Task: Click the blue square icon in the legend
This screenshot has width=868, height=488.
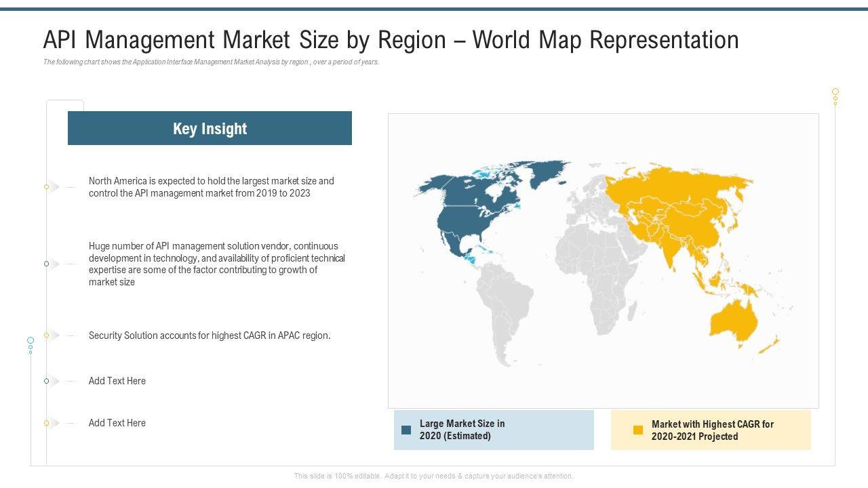Action: click(406, 430)
